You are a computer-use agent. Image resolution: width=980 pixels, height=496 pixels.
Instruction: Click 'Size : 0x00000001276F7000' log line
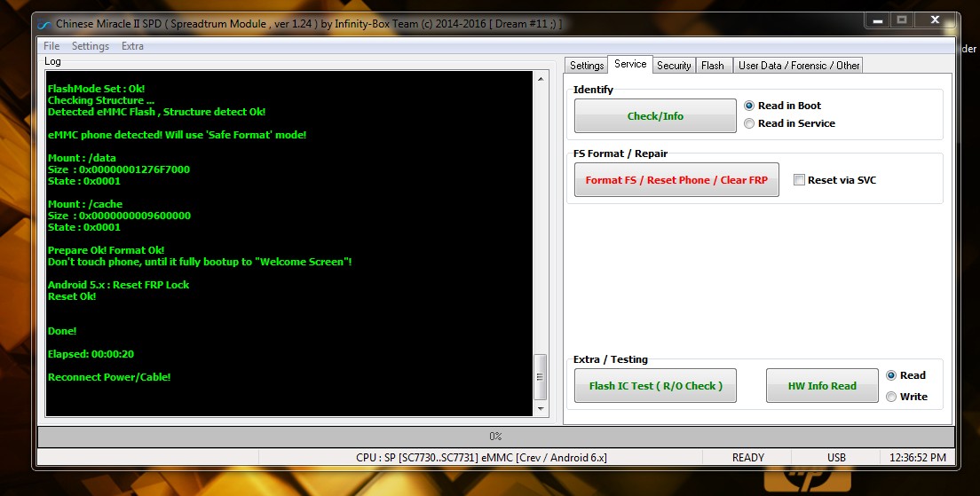119,169
